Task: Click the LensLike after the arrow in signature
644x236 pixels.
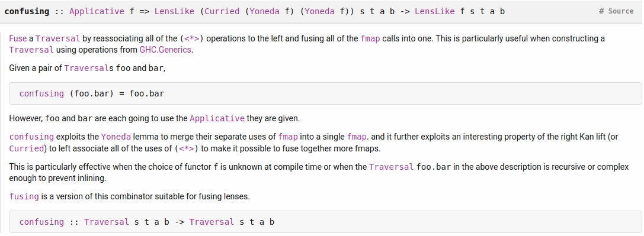Action: [x=434, y=11]
